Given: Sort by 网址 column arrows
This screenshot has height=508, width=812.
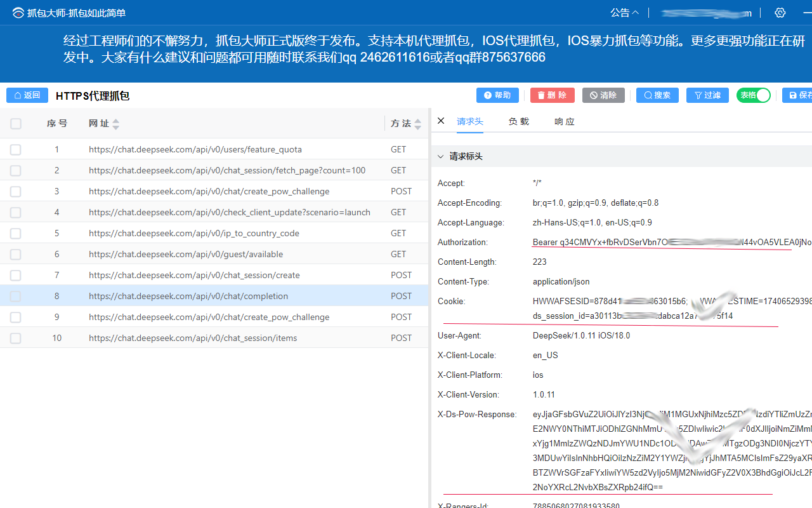Looking at the screenshot, I should (x=115, y=124).
